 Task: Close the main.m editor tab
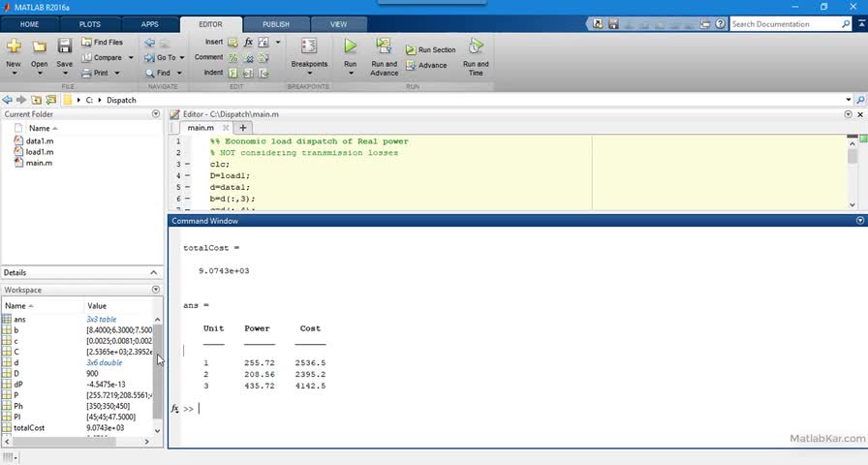point(226,128)
